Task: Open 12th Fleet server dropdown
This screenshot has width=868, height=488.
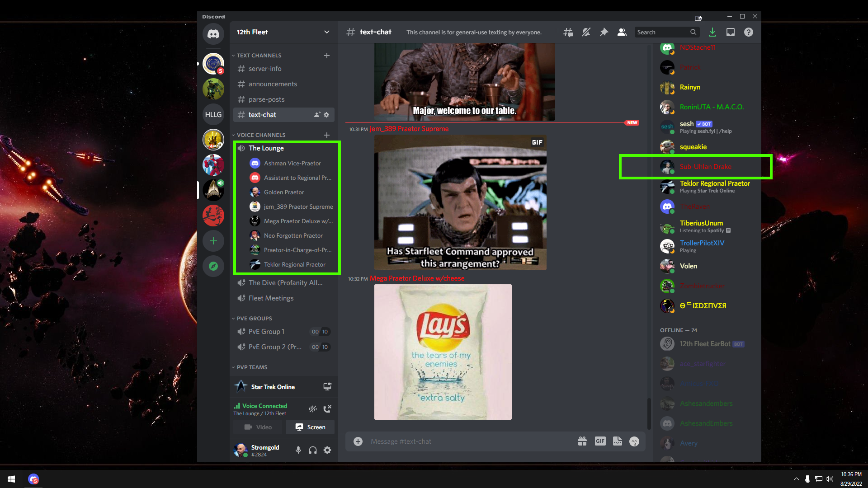Action: click(283, 32)
